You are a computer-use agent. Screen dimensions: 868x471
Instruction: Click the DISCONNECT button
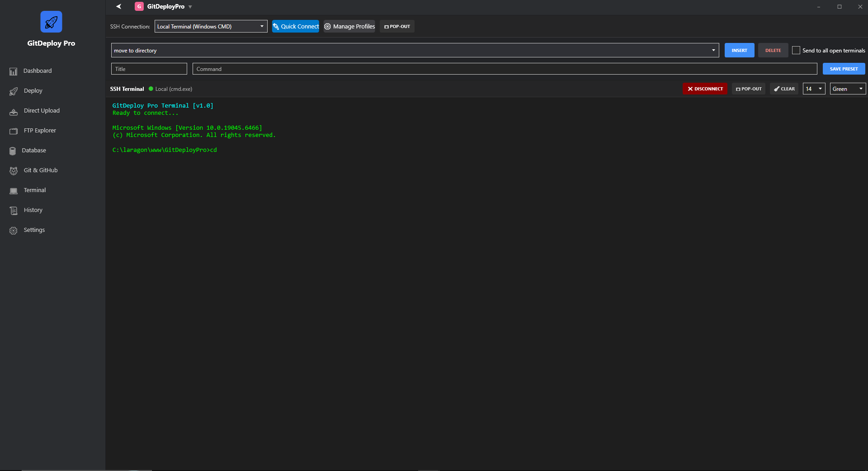[705, 89]
